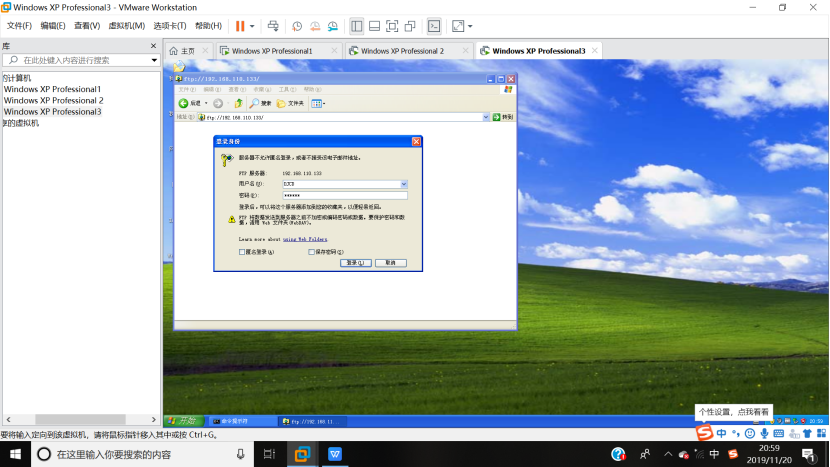Click the password field in login dialog

point(345,195)
